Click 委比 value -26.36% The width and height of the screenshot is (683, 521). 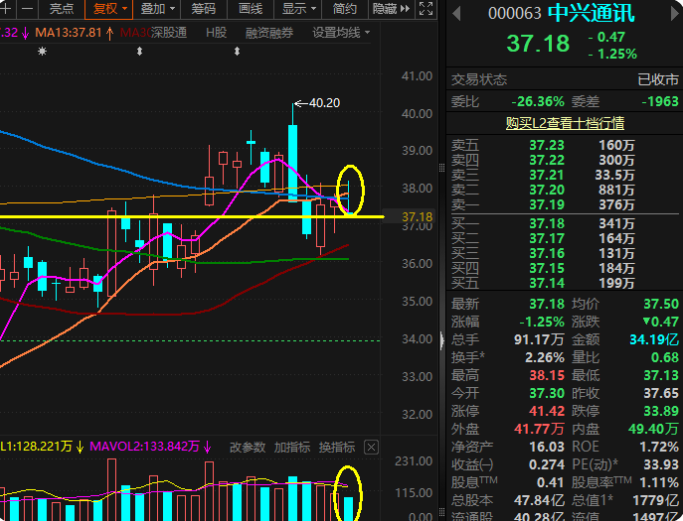tap(538, 101)
